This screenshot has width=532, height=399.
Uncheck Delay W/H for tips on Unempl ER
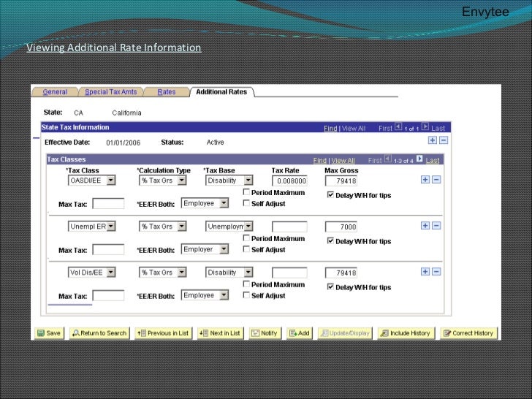[330, 241]
